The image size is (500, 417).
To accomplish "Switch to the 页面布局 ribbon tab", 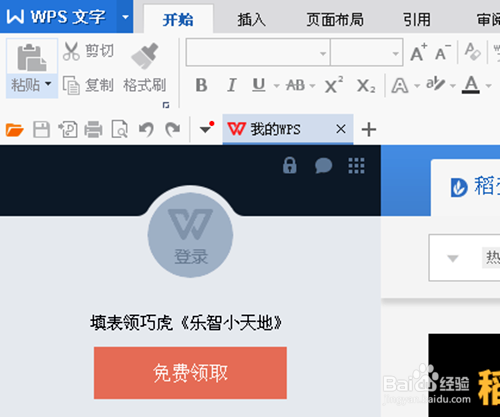I will pos(335,20).
